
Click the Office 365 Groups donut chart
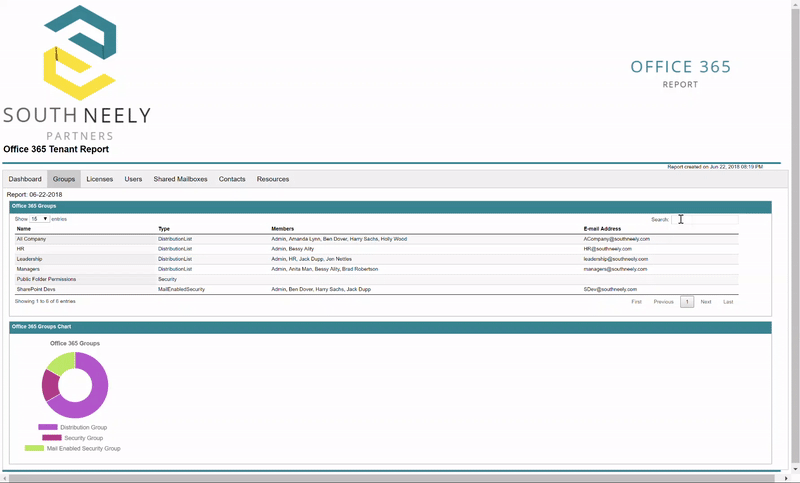coord(75,385)
